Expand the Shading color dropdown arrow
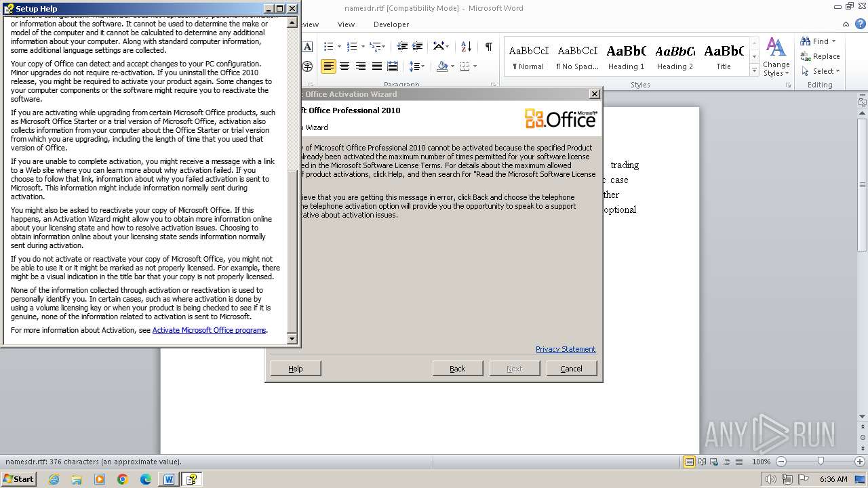The width and height of the screenshot is (868, 488). [x=452, y=66]
